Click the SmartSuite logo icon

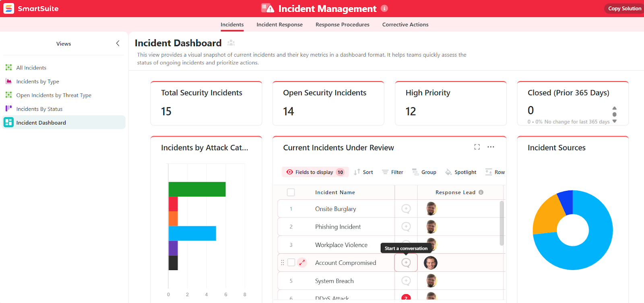click(9, 8)
